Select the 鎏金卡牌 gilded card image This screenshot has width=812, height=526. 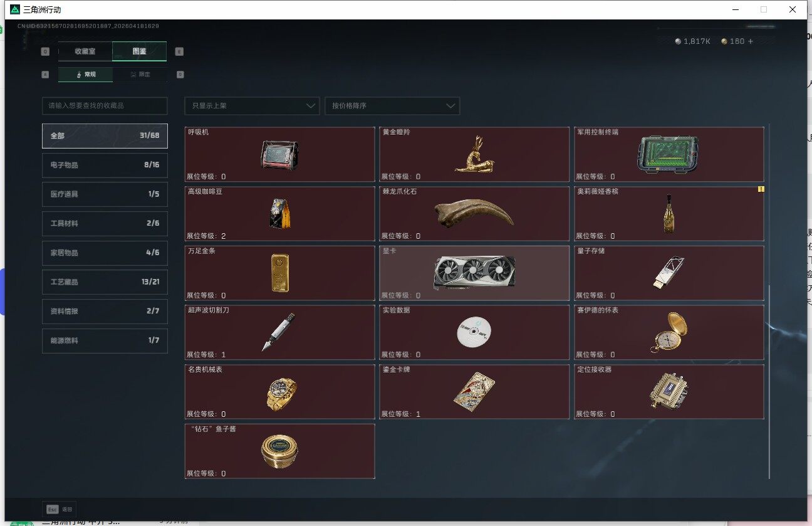[474, 392]
